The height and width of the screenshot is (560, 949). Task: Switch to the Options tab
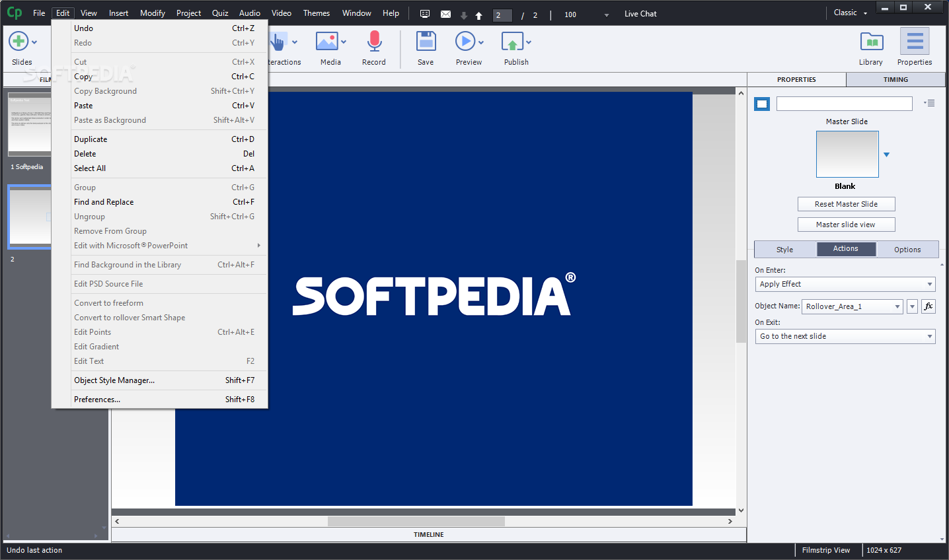coord(907,250)
